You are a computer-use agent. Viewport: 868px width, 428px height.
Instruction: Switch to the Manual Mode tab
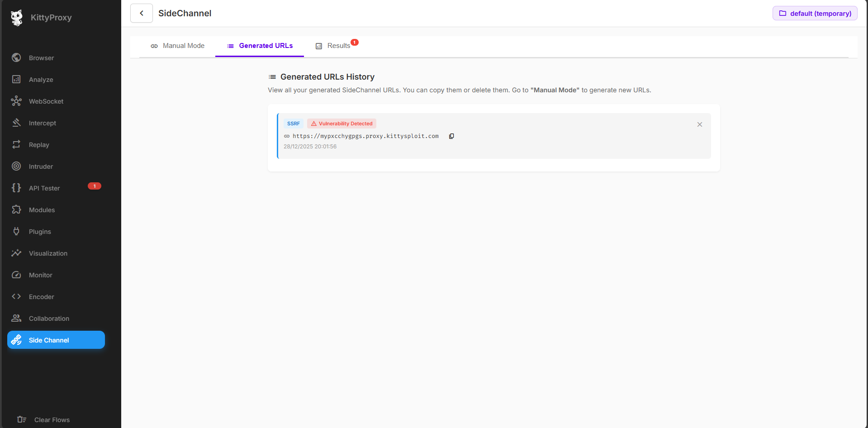[177, 46]
